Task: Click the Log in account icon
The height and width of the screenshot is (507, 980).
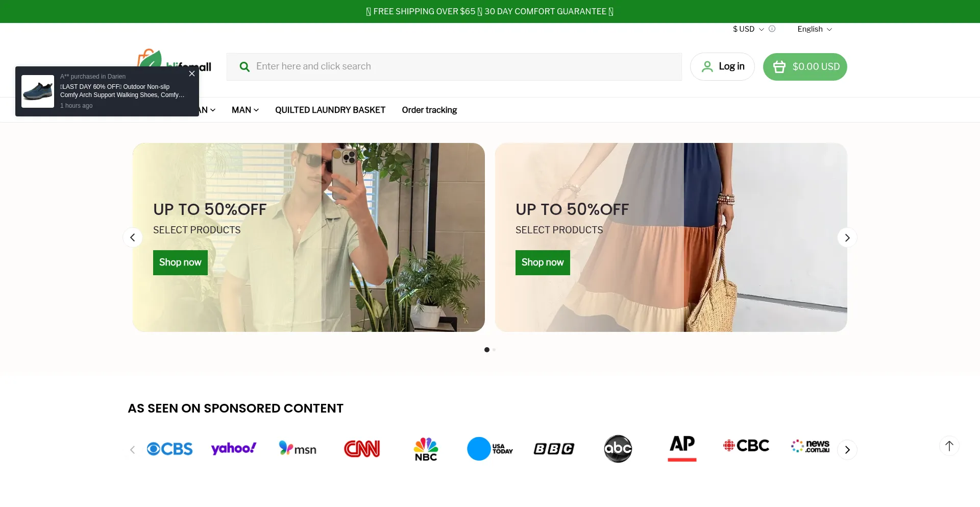Action: 707,66
